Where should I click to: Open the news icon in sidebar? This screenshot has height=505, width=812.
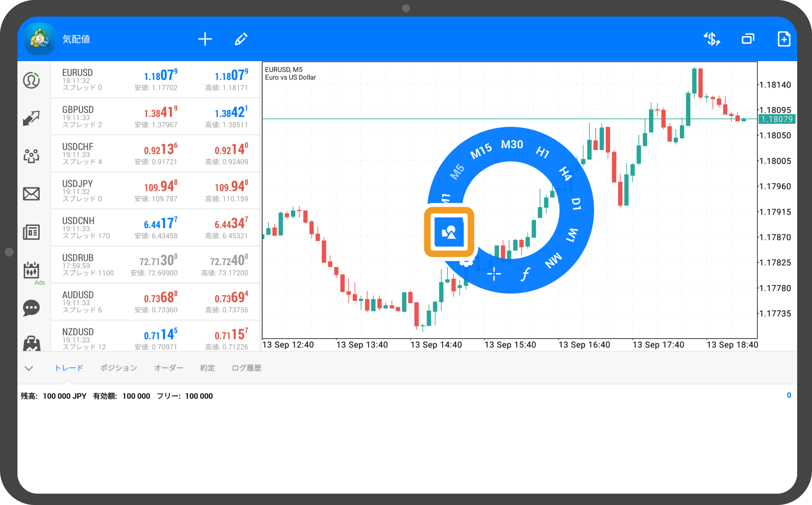pos(31,232)
